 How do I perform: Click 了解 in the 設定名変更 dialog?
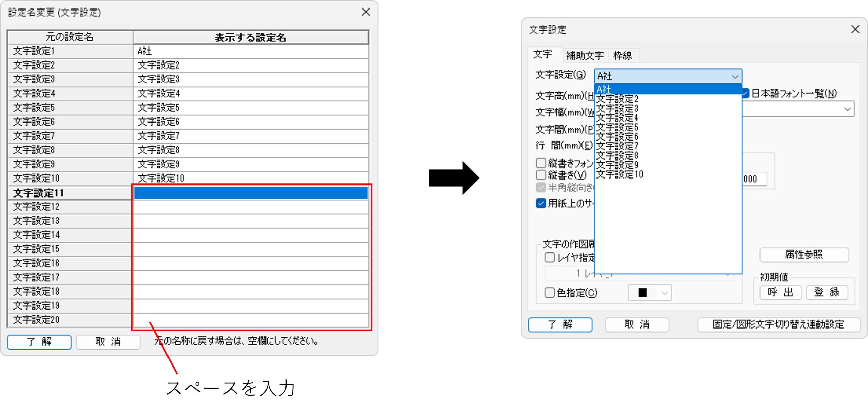(39, 342)
